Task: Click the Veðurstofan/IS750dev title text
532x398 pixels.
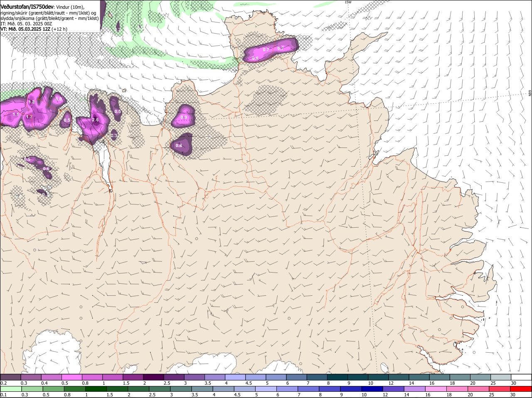Action: [x=27, y=7]
